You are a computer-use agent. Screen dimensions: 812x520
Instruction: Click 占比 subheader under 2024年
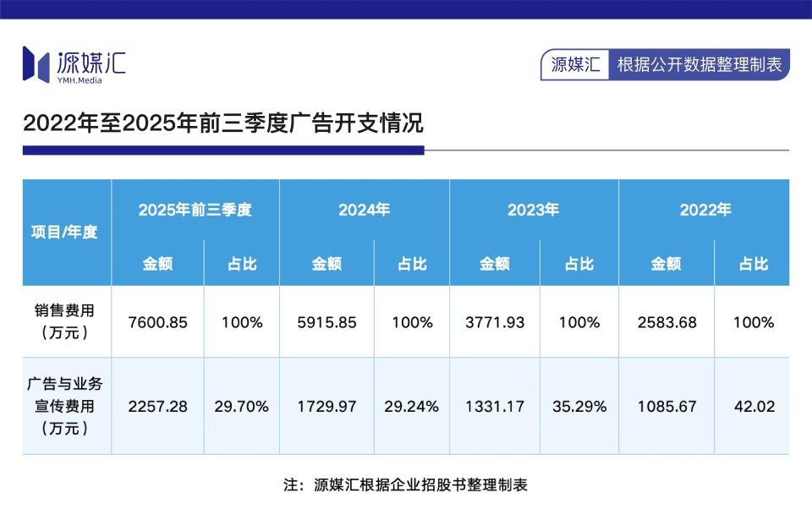pos(412,264)
